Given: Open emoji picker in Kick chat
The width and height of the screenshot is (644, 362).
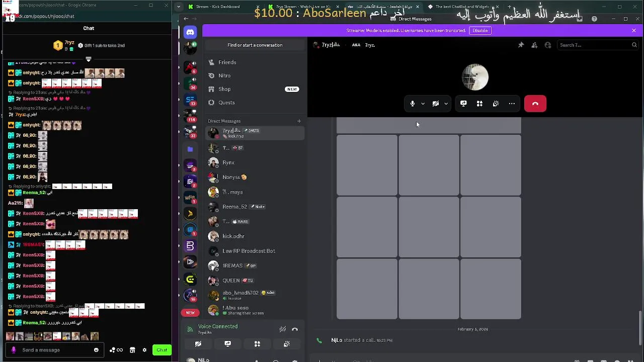Looking at the screenshot, I should pos(96,350).
